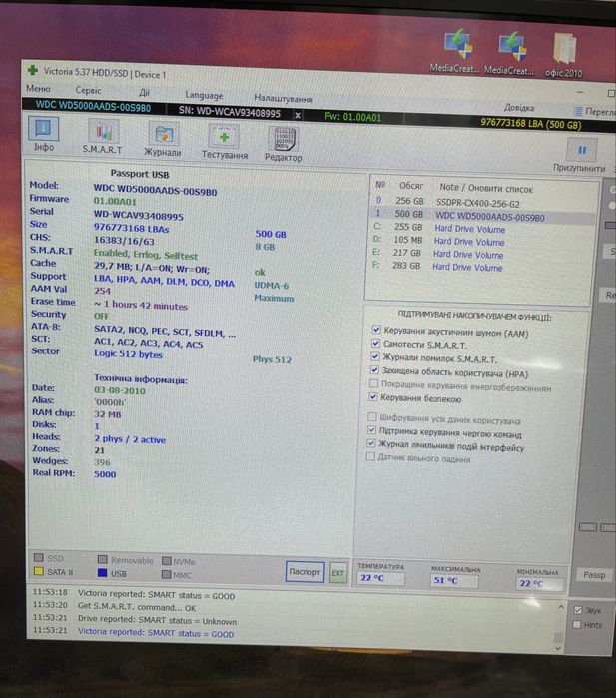Image resolution: width=616 pixels, height=698 pixels.
Task: Click the МІНІМАЛЬНА 22 °C field
Action: [540, 583]
